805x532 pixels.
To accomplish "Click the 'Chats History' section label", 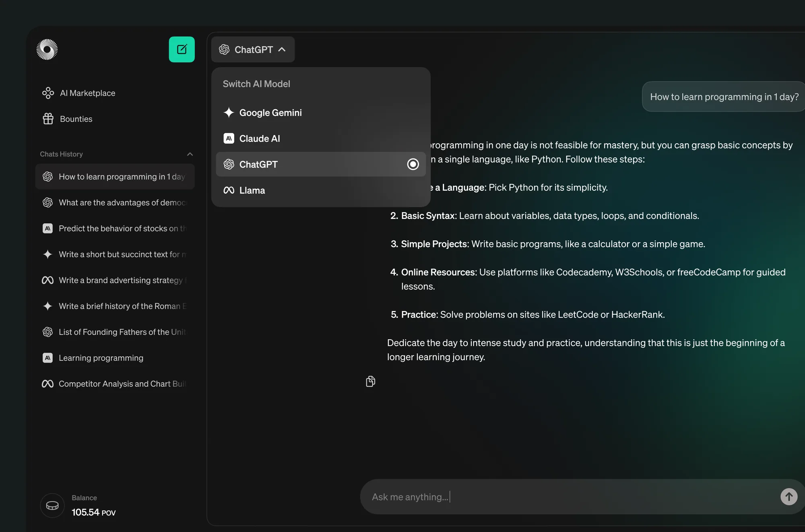I will (x=61, y=154).
